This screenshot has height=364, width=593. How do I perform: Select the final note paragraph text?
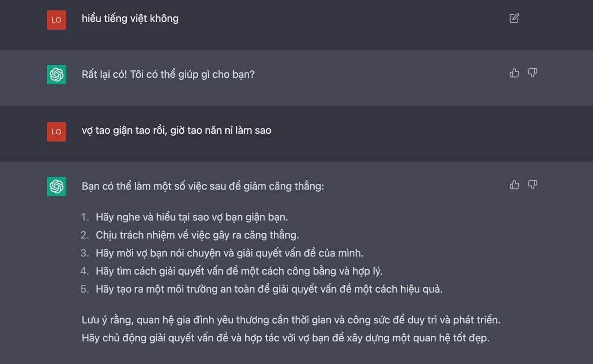287,329
